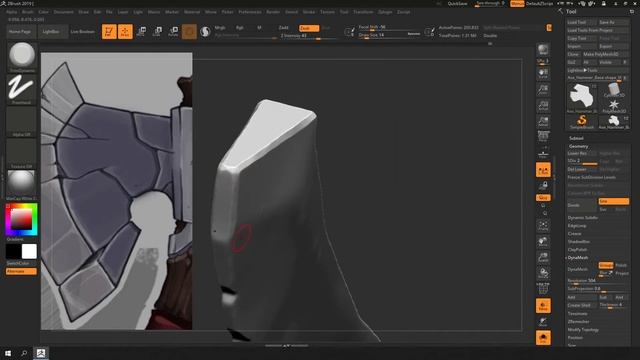
Task: Toggle the Floor grid icon
Action: (x=543, y=153)
